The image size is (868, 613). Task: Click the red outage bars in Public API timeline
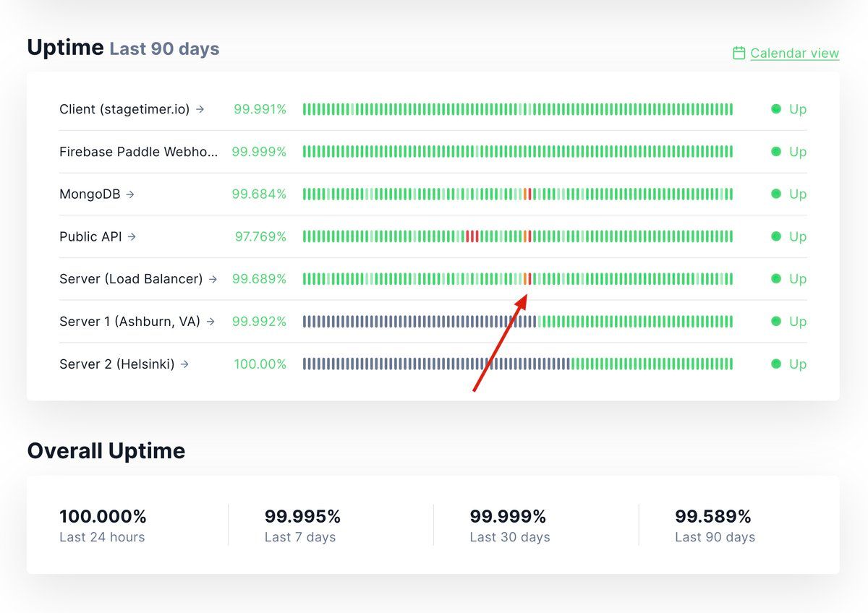[x=472, y=236]
